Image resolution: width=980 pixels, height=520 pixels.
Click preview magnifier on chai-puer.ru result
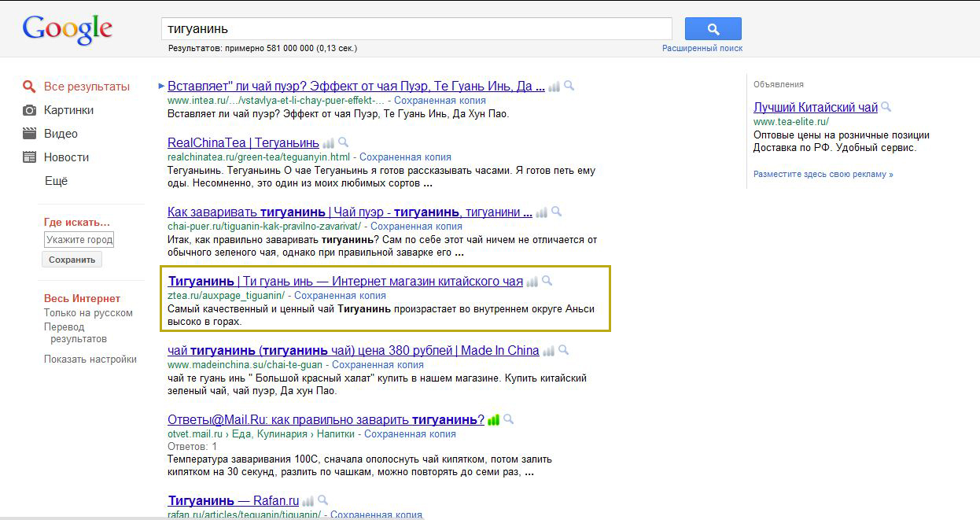pos(556,212)
